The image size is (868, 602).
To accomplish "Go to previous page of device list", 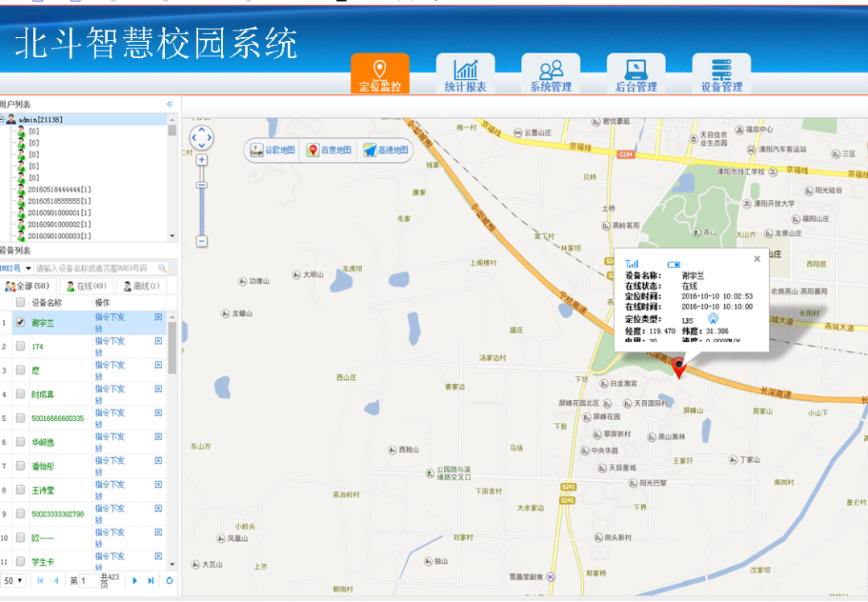I will pos(56,580).
